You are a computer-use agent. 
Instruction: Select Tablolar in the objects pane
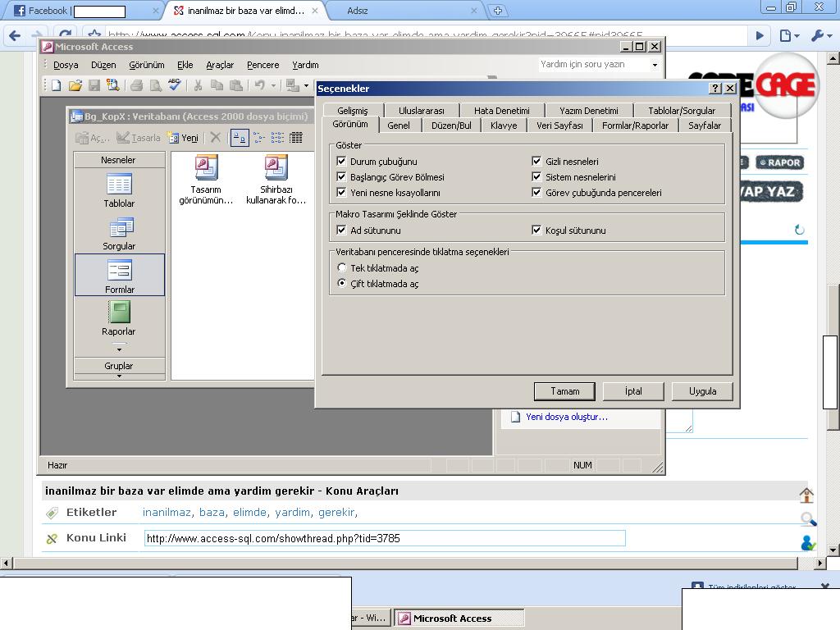tap(119, 190)
